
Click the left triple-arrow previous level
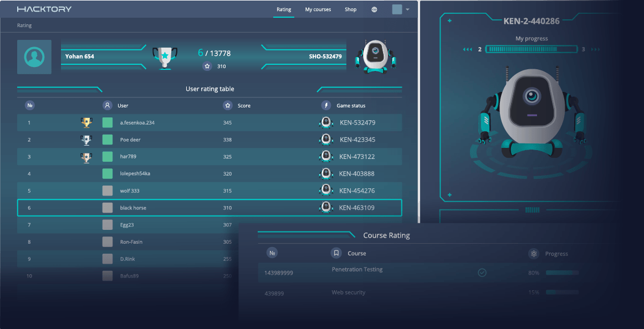[467, 49]
